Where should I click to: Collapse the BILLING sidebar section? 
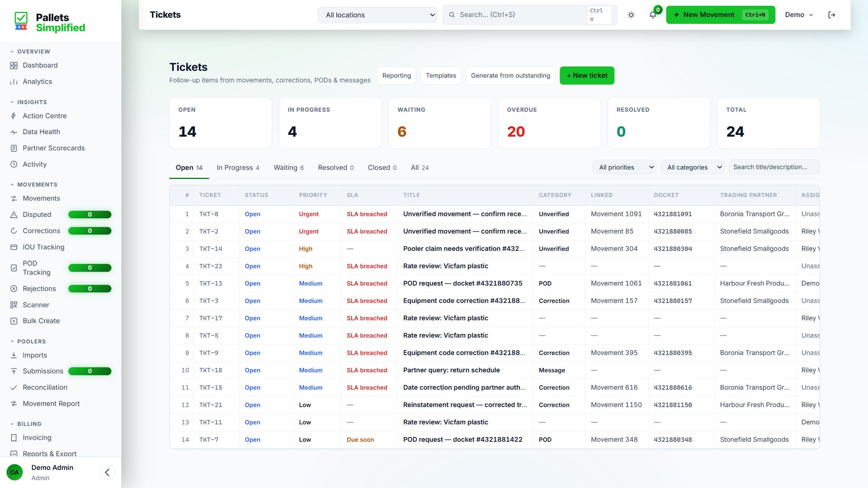coord(25,424)
